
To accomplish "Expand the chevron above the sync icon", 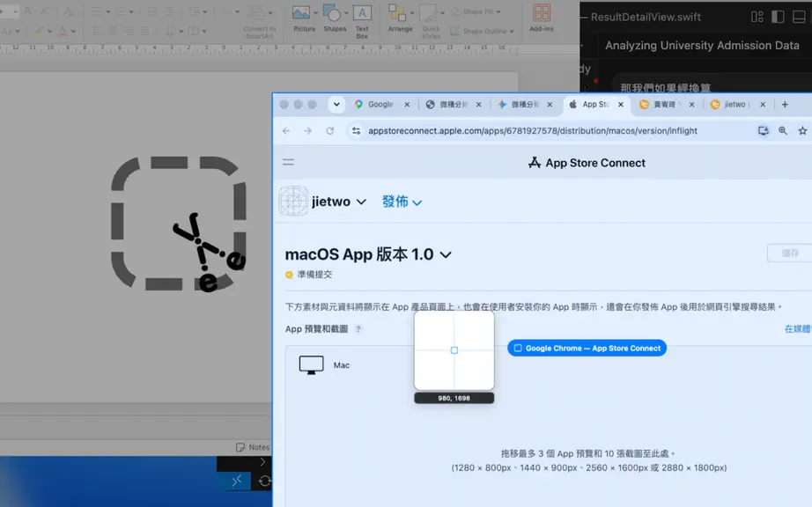I will 262,461.
